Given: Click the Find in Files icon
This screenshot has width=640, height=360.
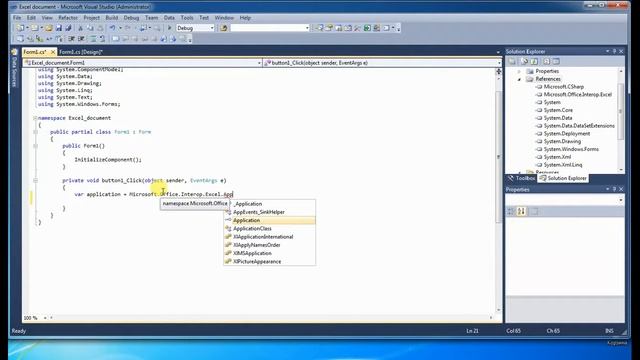Looking at the screenshot, I should 224,28.
